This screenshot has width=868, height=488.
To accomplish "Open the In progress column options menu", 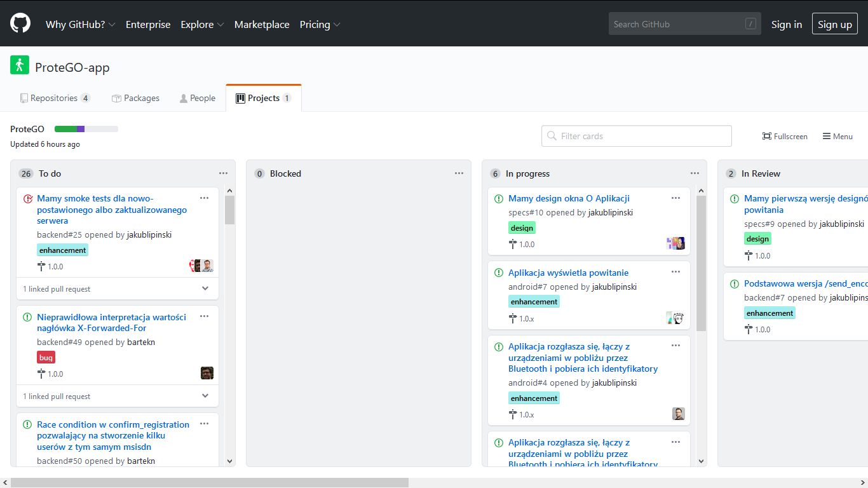I will pyautogui.click(x=695, y=173).
